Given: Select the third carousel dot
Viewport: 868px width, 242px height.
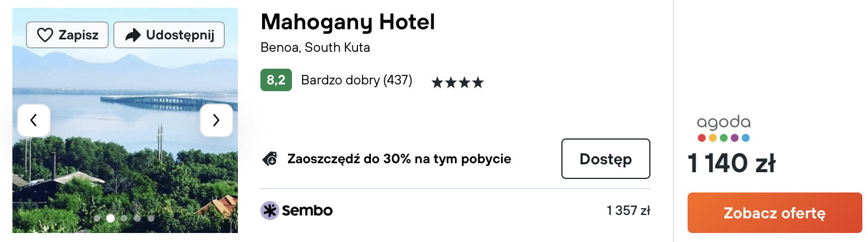Looking at the screenshot, I should point(124,218).
